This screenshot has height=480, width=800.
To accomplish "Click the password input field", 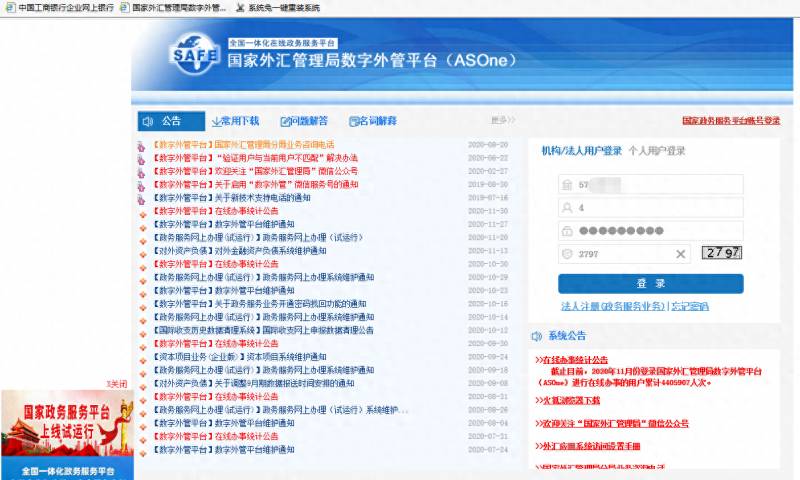I will coord(651,231).
